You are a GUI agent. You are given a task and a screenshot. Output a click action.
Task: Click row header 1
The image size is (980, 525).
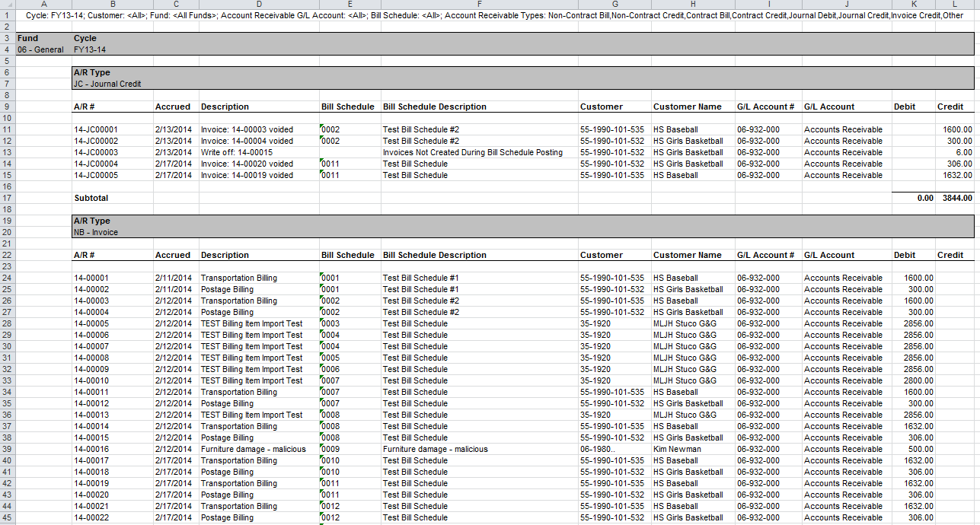(8, 15)
